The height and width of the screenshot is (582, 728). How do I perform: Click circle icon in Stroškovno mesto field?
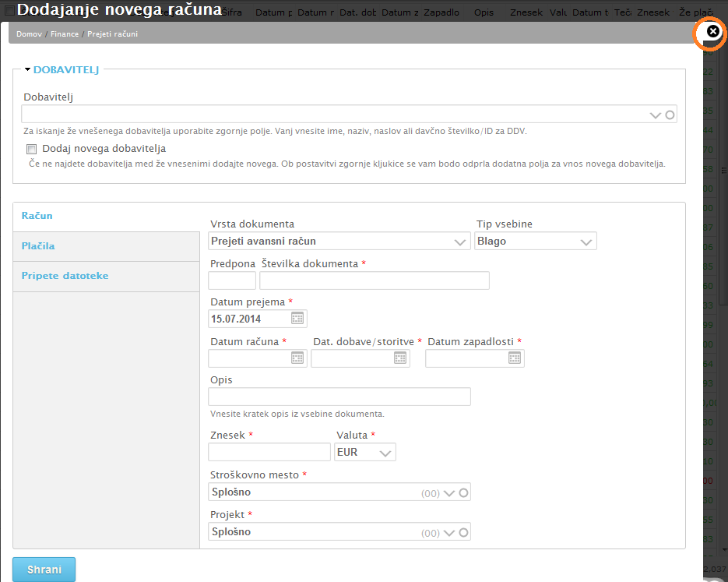tap(463, 492)
